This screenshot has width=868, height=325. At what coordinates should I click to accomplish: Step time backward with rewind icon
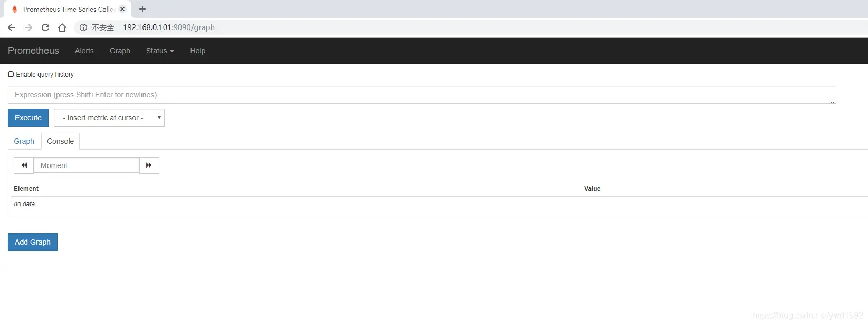[x=24, y=165]
